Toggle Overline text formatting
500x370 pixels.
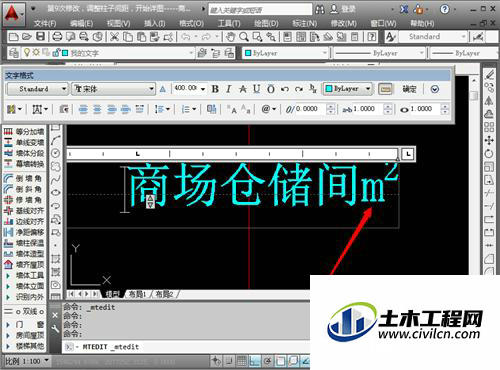tap(271, 89)
